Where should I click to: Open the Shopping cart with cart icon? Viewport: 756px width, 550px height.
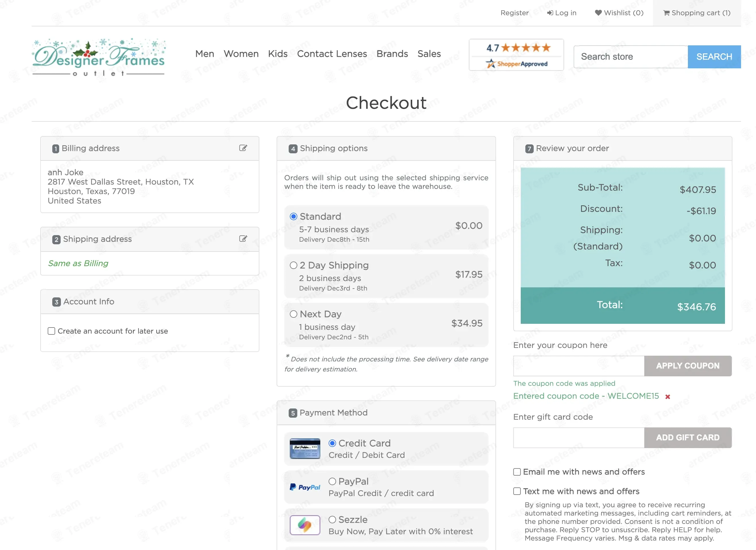pos(697,13)
